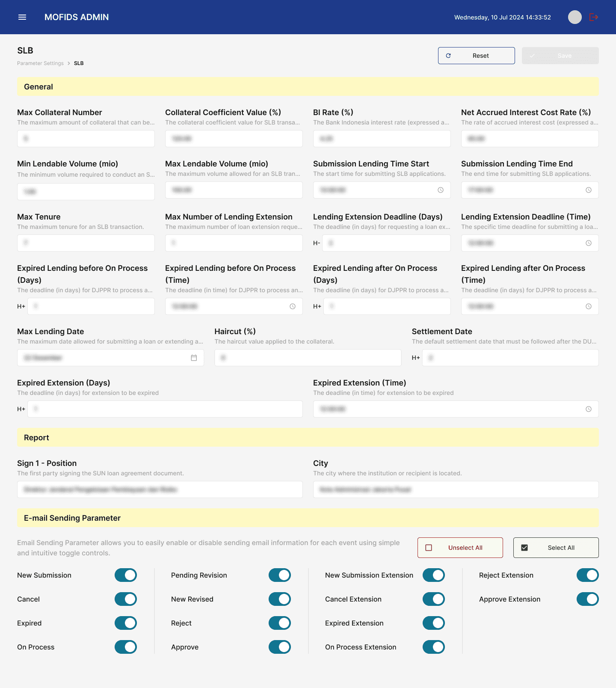Click the Settlement Date input field
This screenshot has width=616, height=688.
point(510,358)
